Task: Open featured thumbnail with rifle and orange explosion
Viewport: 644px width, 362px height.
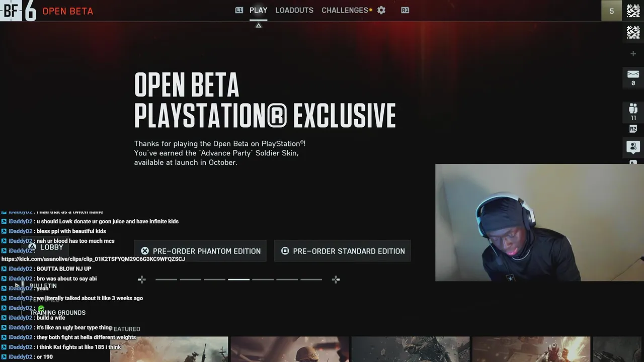Action: point(531,349)
